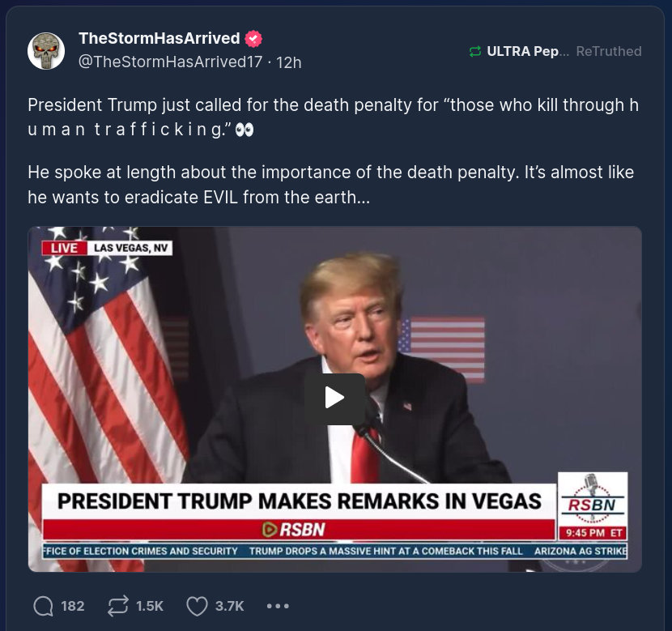Screen dimensions: 672x631
Task: ReTruth the post via arrows icon
Action: [x=118, y=606]
